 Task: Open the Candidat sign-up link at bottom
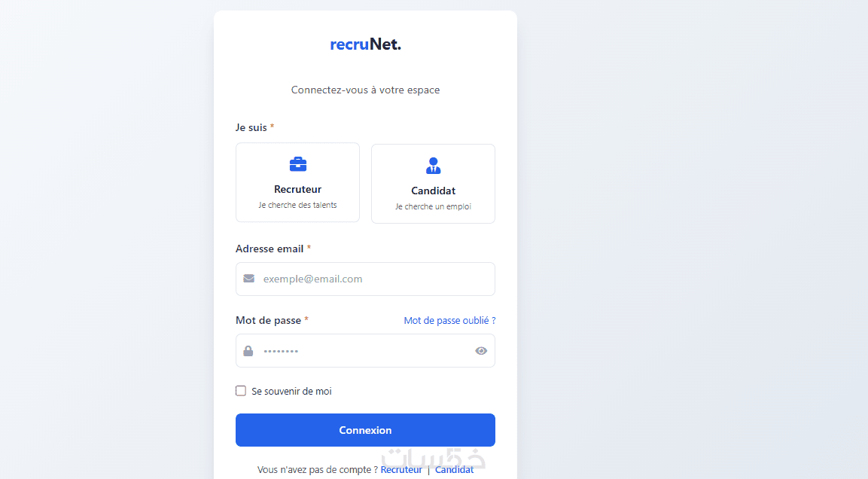[454, 469]
